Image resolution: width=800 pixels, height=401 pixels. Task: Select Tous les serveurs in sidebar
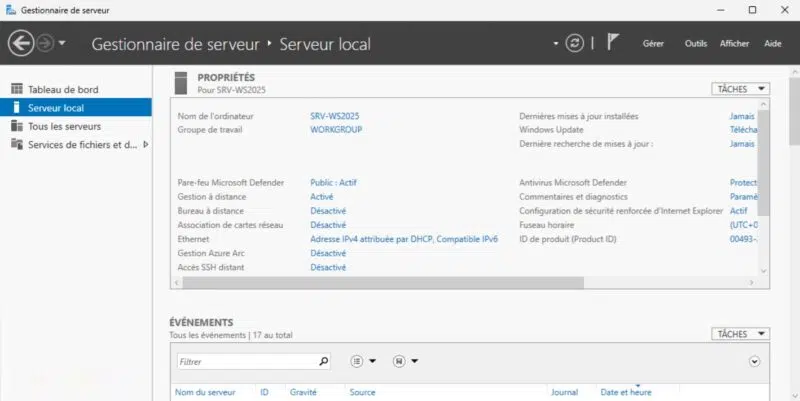click(64, 126)
